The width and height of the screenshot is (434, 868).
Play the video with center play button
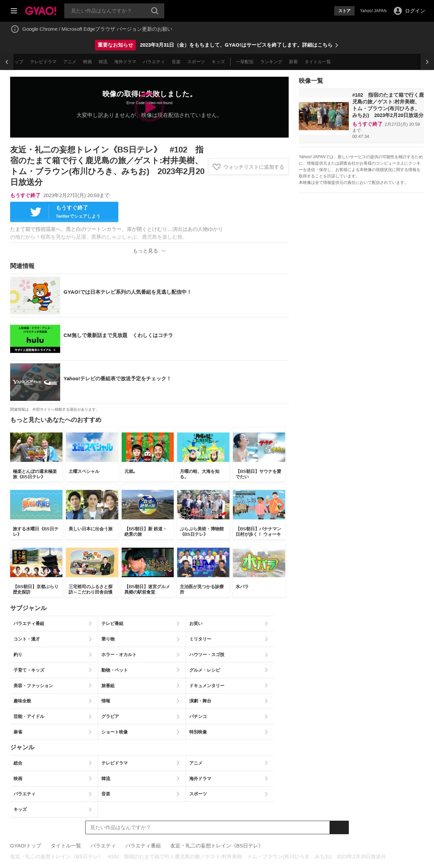pyautogui.click(x=149, y=107)
